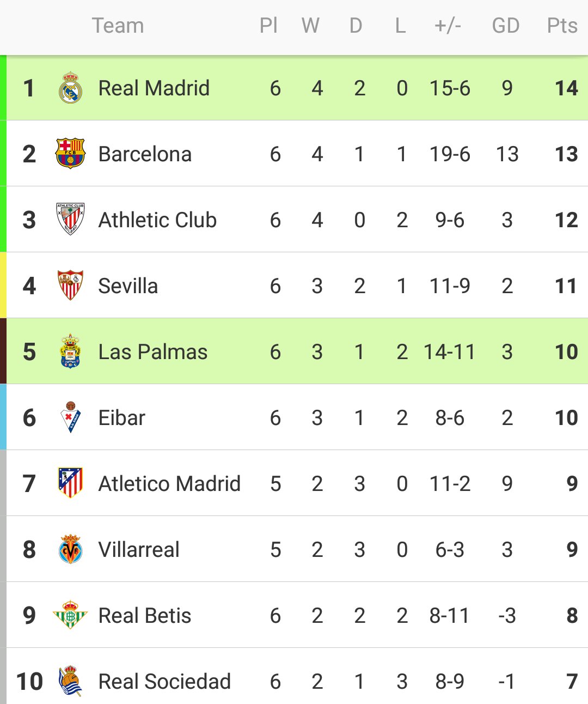
Task: Open the Atletico Madrid crest icon
Action: click(x=70, y=483)
